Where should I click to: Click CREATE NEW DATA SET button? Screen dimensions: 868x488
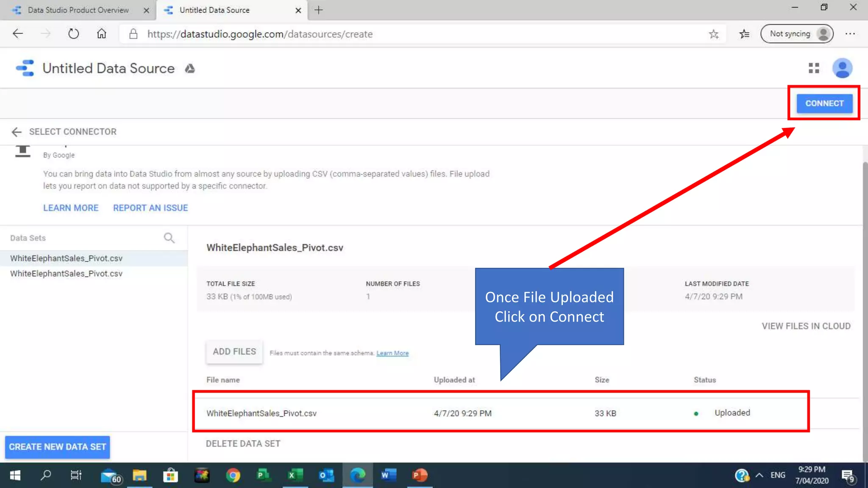pos(57,447)
